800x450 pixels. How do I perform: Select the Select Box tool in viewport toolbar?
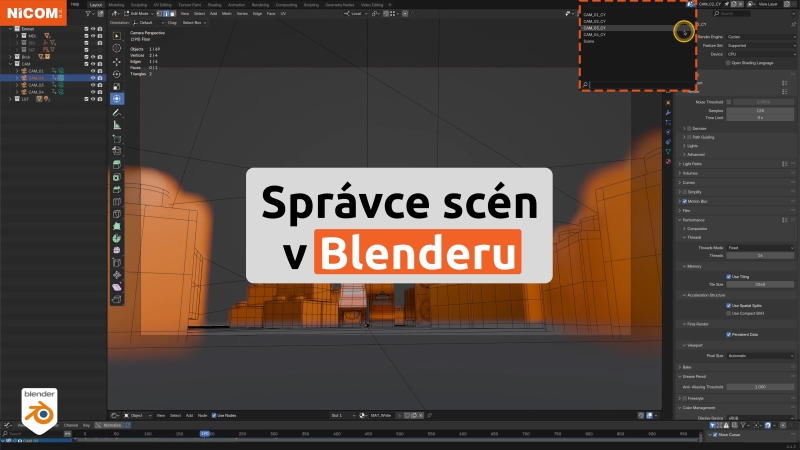(117, 36)
